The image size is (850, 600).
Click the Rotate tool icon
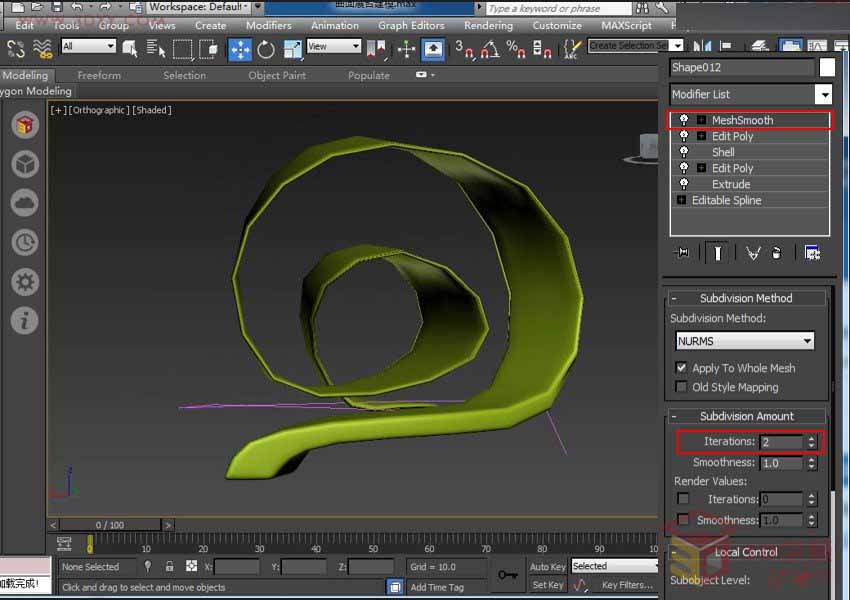tap(266, 48)
